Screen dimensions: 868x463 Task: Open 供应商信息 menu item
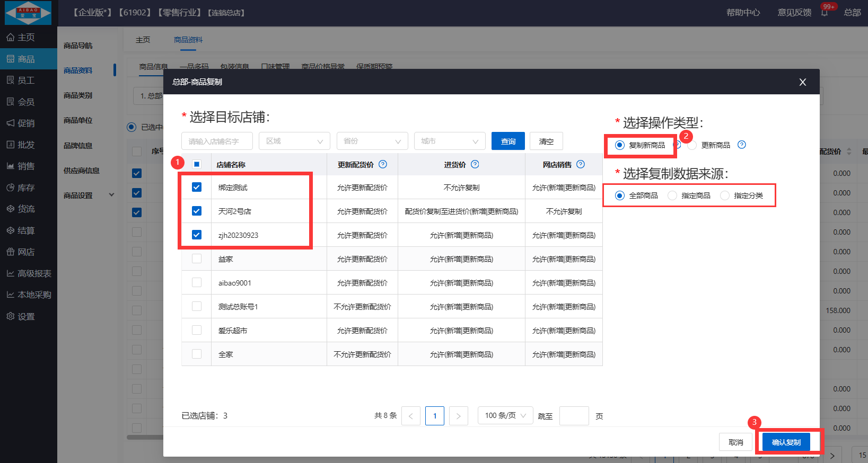82,171
